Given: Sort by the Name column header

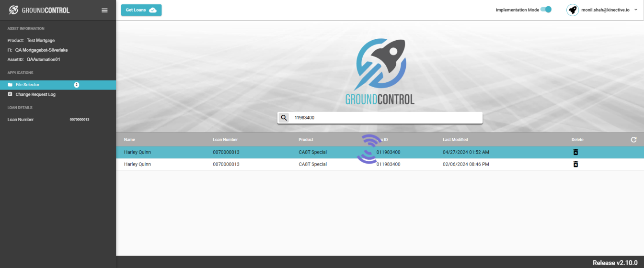Looking at the screenshot, I should click(x=129, y=140).
